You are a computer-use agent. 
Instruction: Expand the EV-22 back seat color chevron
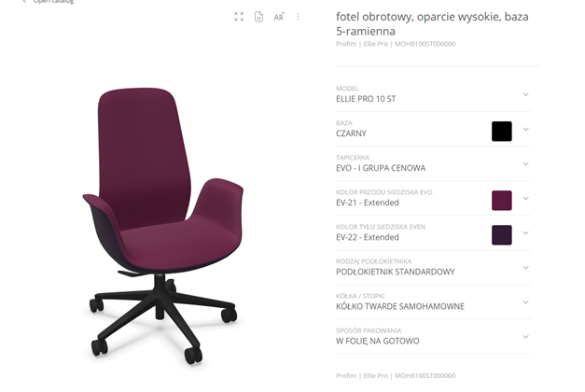(x=525, y=233)
